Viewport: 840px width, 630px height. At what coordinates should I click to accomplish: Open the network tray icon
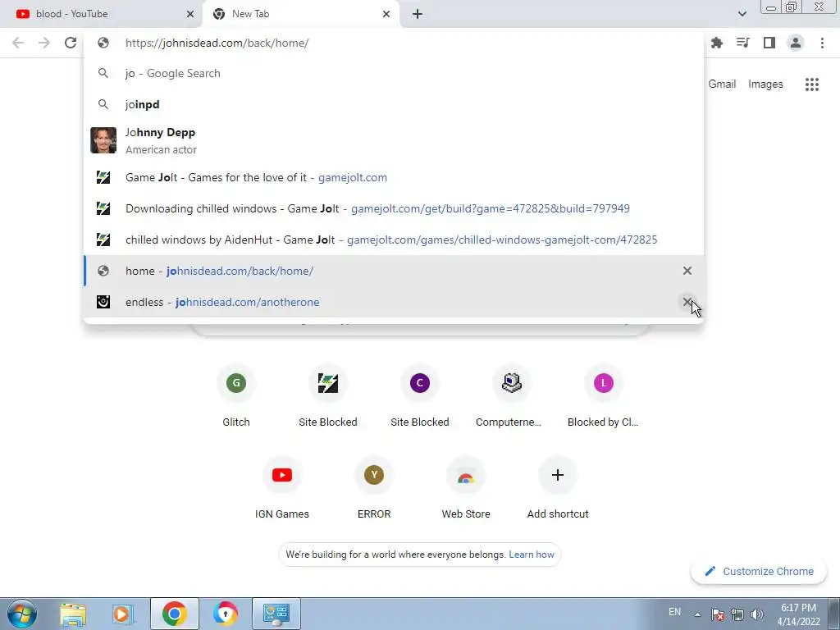[737, 614]
